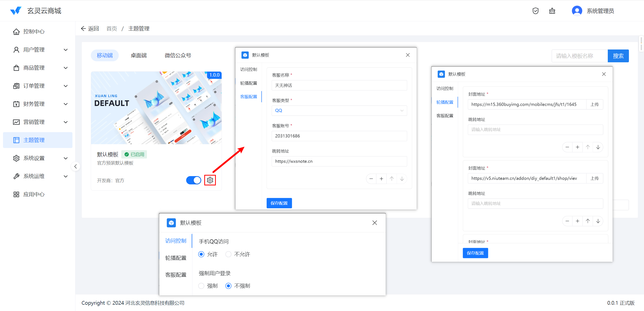Click the cache-clear broom icon in header
The height and width of the screenshot is (311, 644).
pyautogui.click(x=552, y=11)
